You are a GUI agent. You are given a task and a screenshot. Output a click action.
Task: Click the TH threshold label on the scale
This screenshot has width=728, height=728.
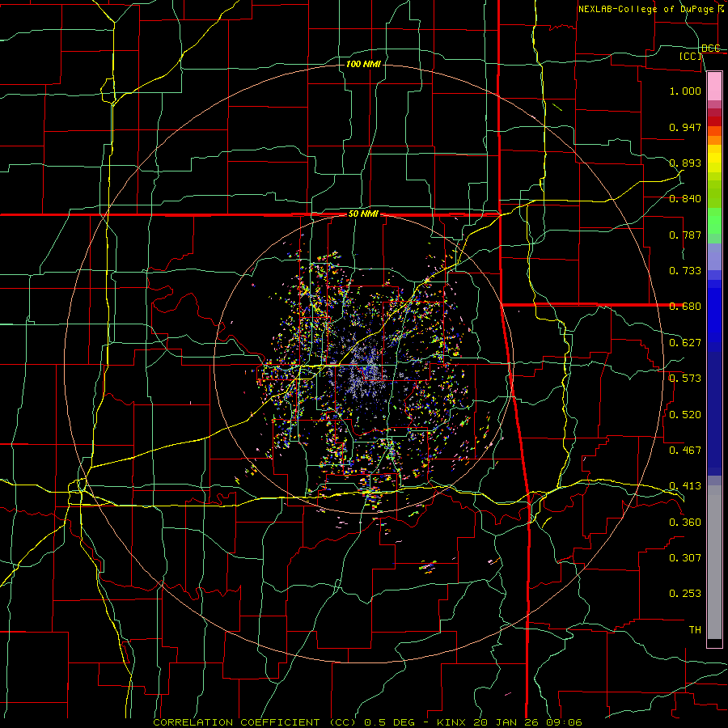[x=695, y=630]
